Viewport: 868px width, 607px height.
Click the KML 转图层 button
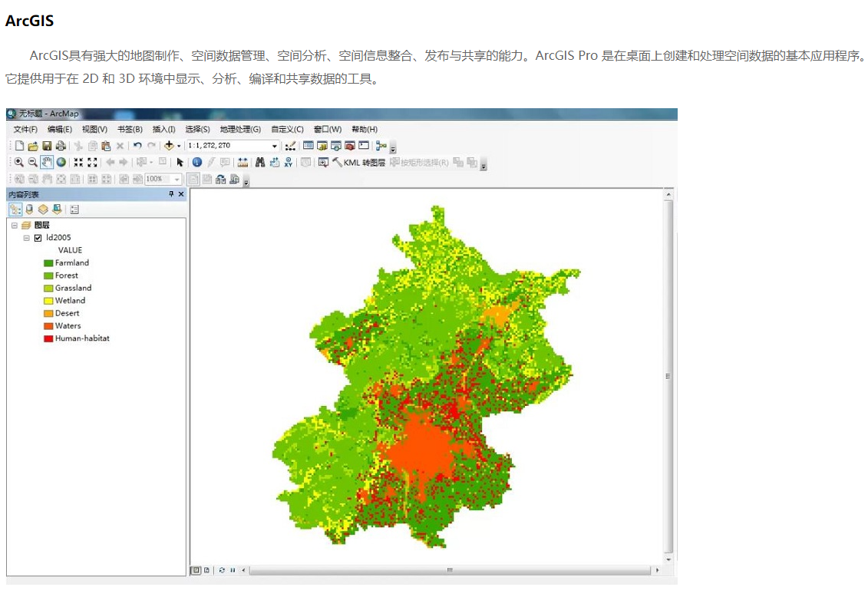pyautogui.click(x=358, y=162)
